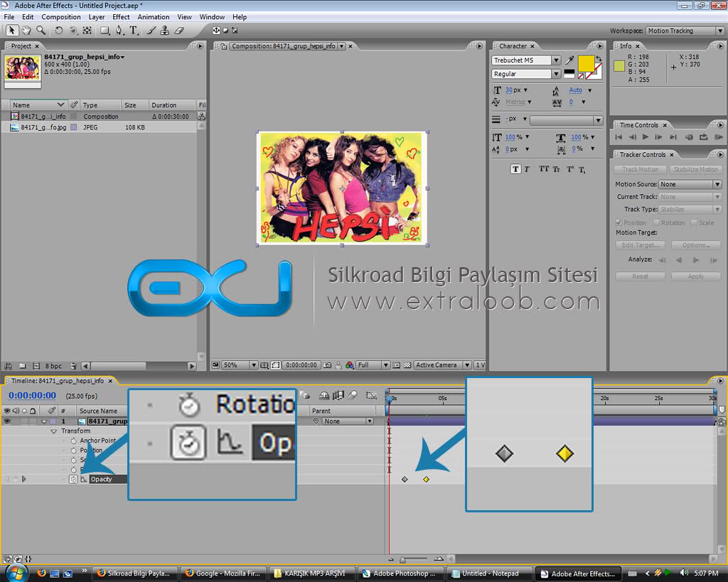Viewport: 728px width, 582px height.
Task: Select the Zoom magnifier tool
Action: 41,31
